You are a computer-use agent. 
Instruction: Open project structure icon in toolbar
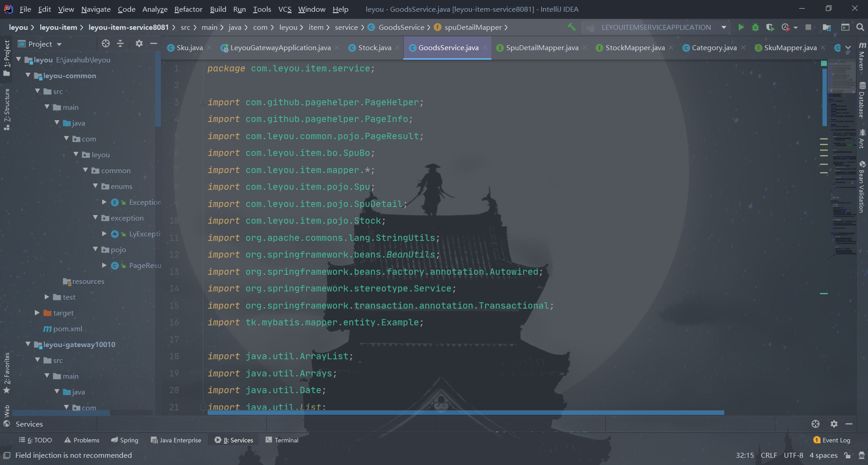click(827, 27)
